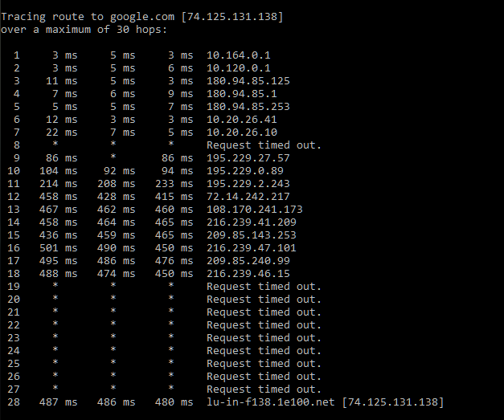Click IP 72.14.242.217 on hop 12

pyautogui.click(x=248, y=197)
